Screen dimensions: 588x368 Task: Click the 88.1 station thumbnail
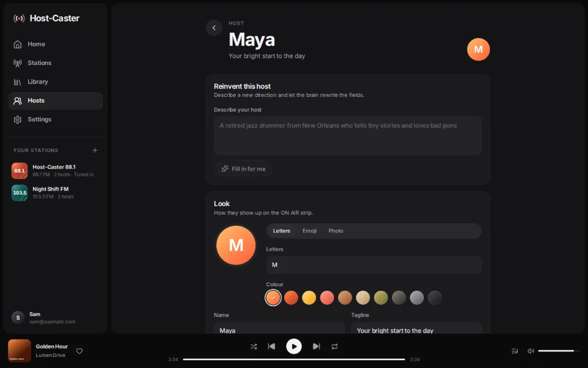20,171
